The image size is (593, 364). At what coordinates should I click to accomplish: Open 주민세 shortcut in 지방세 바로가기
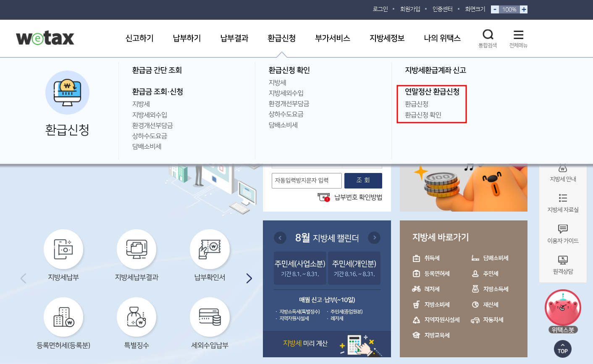[x=485, y=274]
